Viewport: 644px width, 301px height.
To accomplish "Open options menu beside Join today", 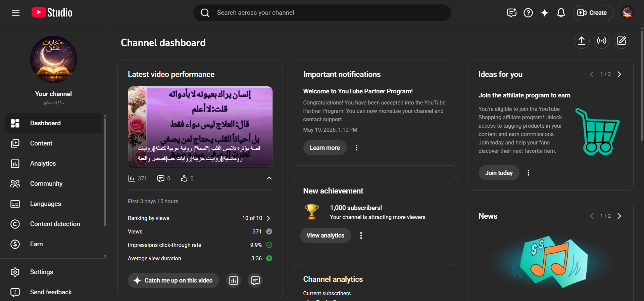I will [x=528, y=173].
